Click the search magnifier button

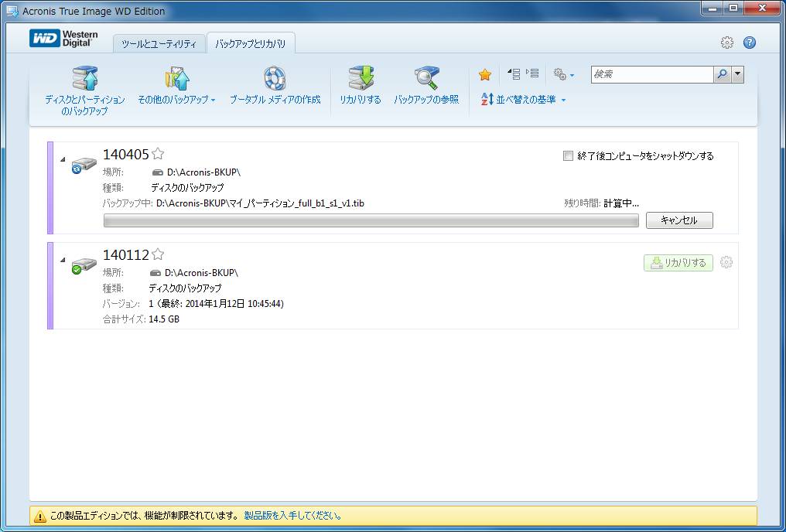coord(722,75)
